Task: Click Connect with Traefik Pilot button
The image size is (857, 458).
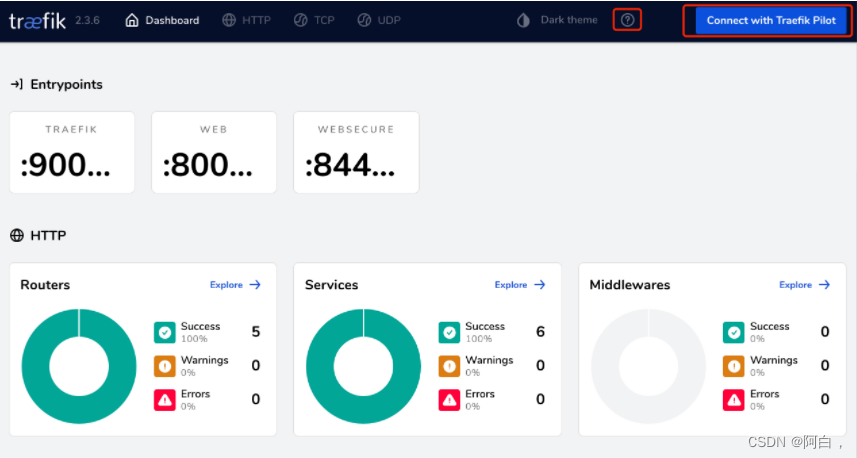Action: 771,21
